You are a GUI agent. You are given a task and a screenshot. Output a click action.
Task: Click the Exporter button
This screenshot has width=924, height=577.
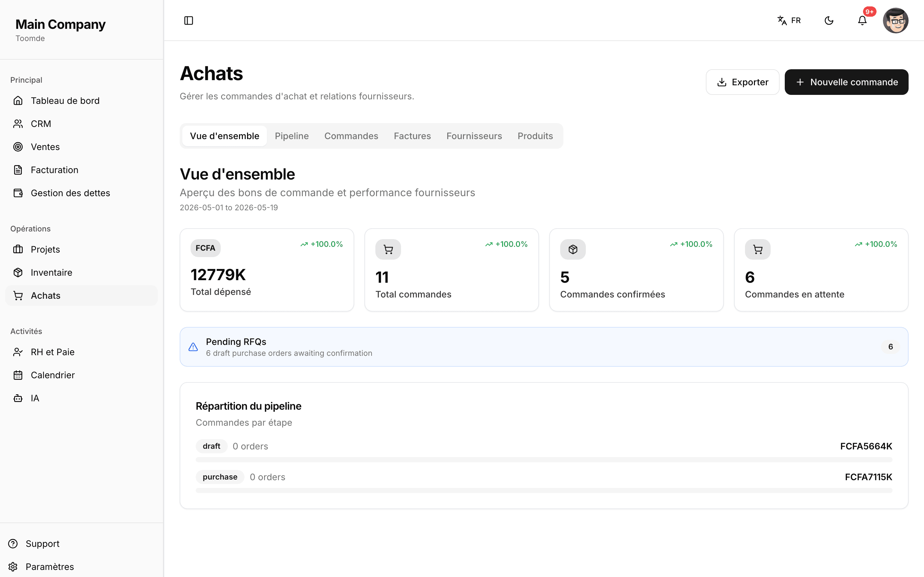click(x=742, y=82)
